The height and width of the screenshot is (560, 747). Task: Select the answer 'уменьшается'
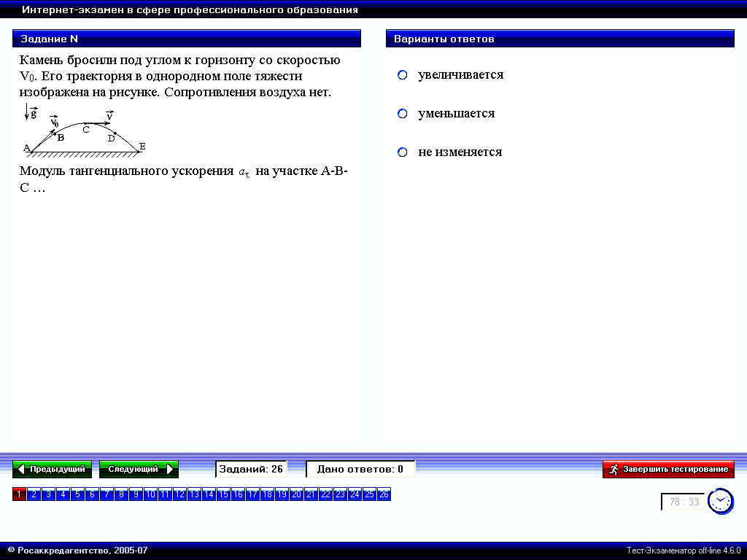403,113
